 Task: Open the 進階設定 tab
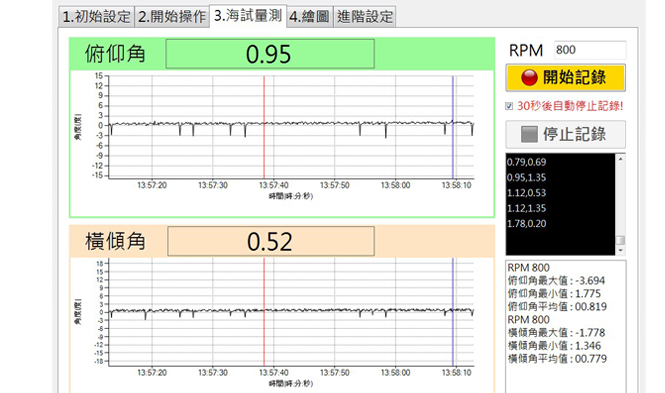pyautogui.click(x=365, y=17)
